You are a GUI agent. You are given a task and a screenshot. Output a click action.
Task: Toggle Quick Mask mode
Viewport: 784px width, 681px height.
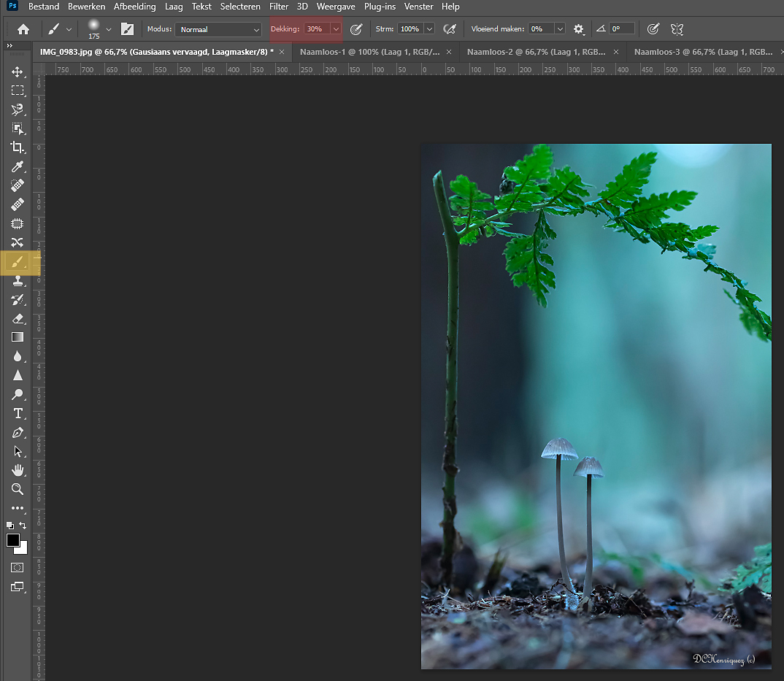18,567
